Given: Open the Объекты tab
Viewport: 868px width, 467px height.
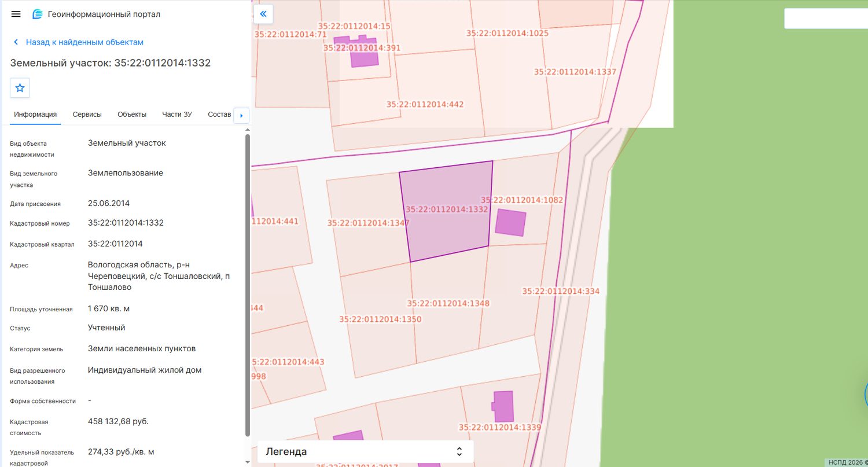Looking at the screenshot, I should pyautogui.click(x=132, y=115).
